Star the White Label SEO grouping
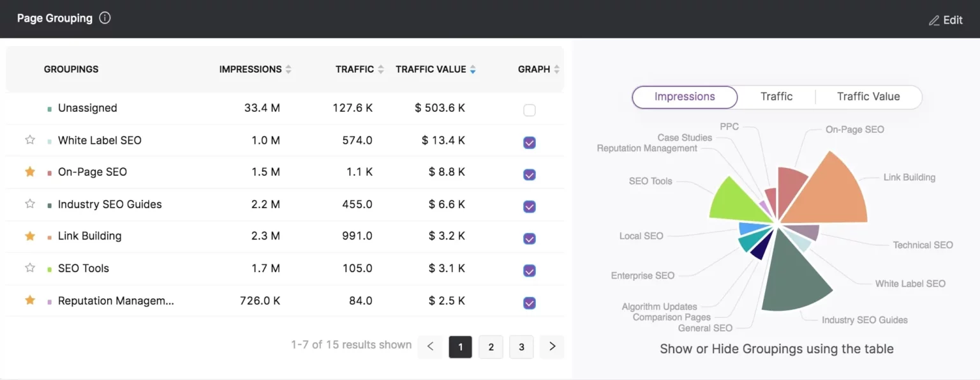Image resolution: width=980 pixels, height=380 pixels. pyautogui.click(x=30, y=140)
